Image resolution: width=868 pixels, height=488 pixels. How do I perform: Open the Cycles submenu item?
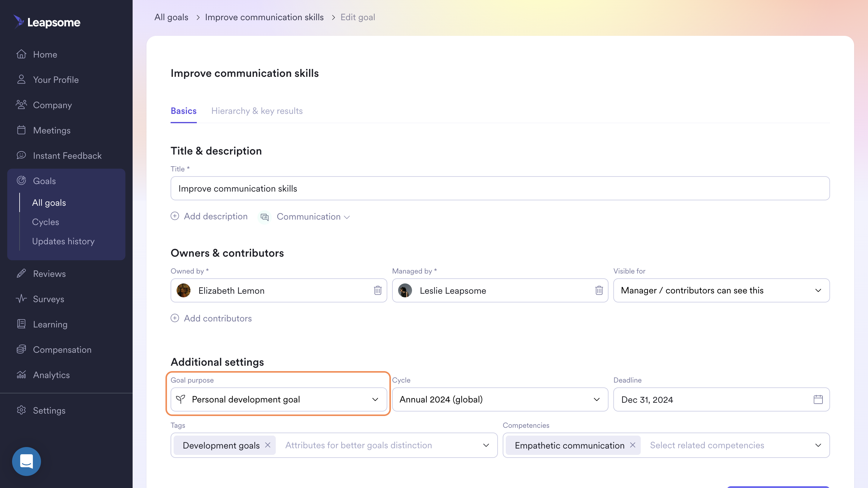pyautogui.click(x=46, y=222)
